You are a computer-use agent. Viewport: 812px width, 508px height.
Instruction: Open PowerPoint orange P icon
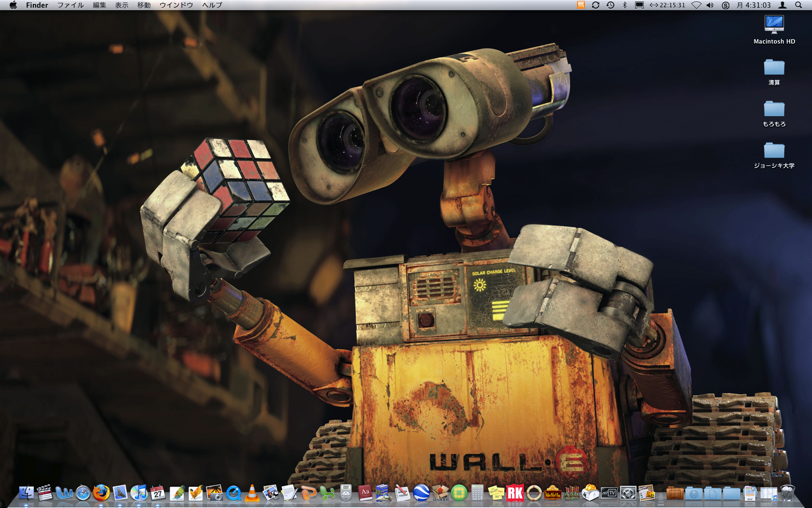[x=308, y=493]
